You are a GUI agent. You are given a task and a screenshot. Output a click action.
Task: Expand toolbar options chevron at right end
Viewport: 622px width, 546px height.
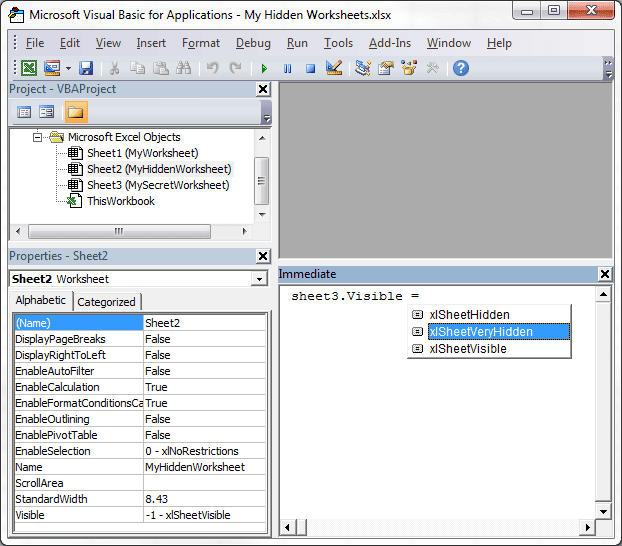(x=608, y=69)
